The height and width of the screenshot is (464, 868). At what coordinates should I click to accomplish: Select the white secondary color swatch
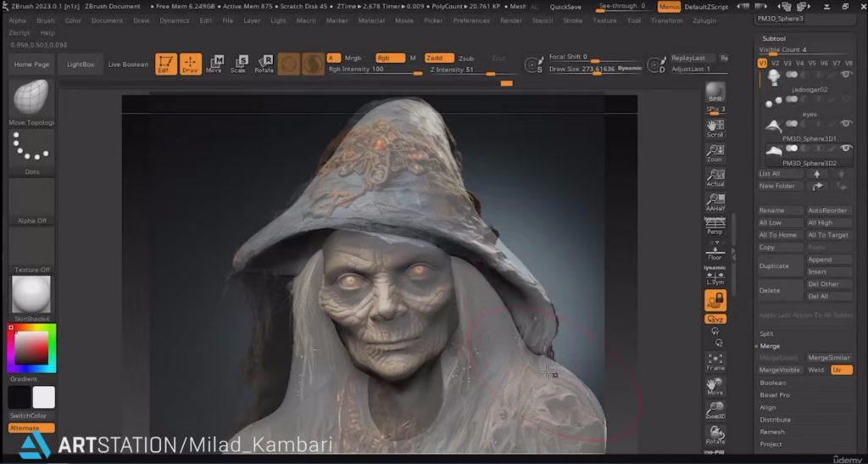(x=44, y=398)
